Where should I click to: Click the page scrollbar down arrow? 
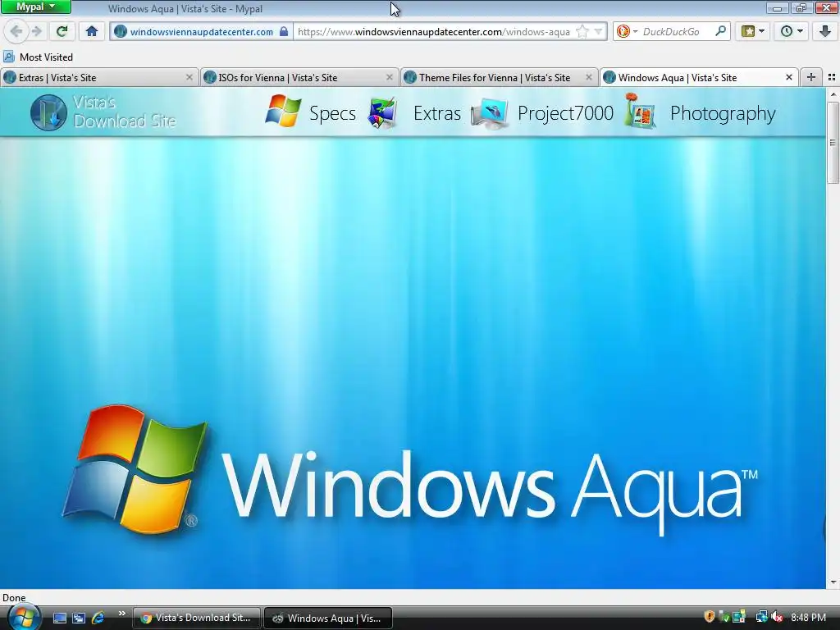click(833, 582)
